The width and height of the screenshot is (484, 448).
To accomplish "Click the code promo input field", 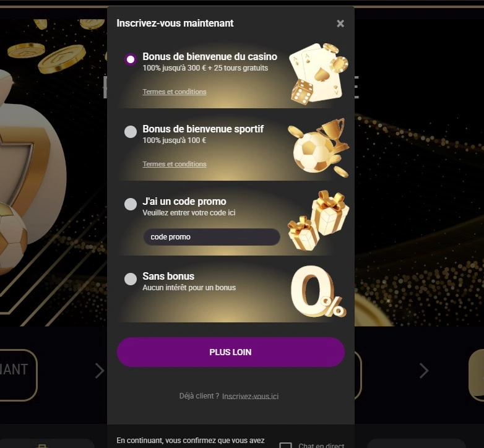I will (x=211, y=237).
